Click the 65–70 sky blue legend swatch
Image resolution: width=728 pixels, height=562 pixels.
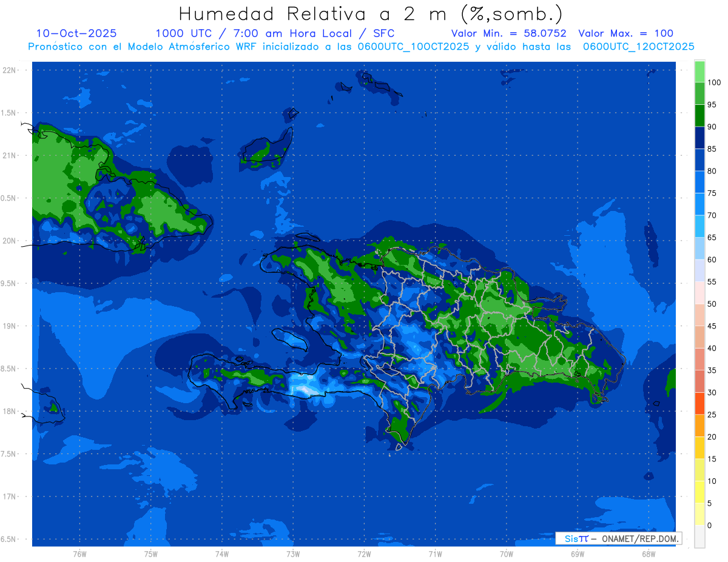pos(699,226)
